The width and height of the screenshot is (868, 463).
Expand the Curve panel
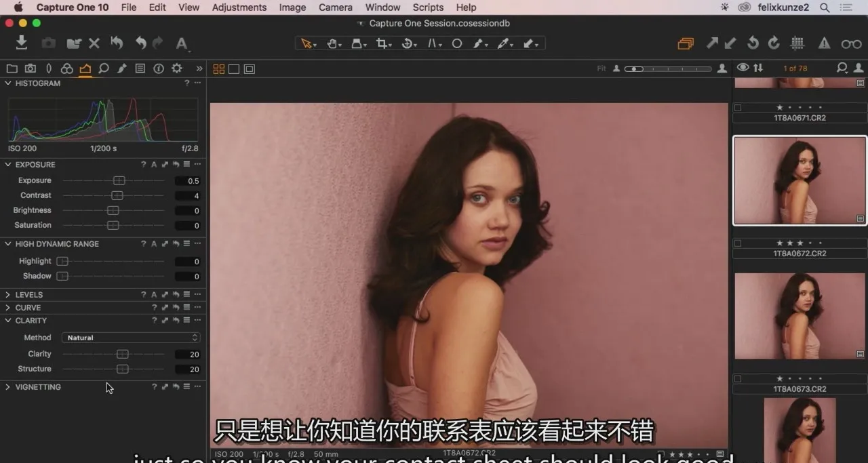(x=7, y=308)
